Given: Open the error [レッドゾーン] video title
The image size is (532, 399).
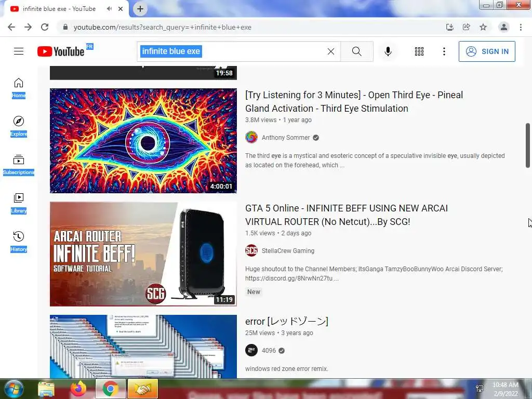Looking at the screenshot, I should [x=287, y=321].
